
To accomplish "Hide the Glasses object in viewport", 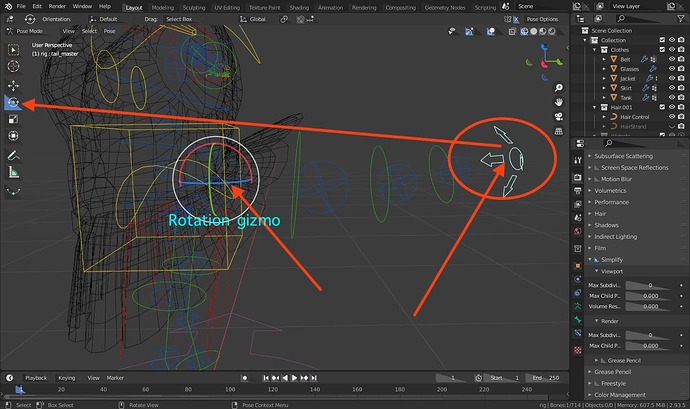I will click(672, 69).
